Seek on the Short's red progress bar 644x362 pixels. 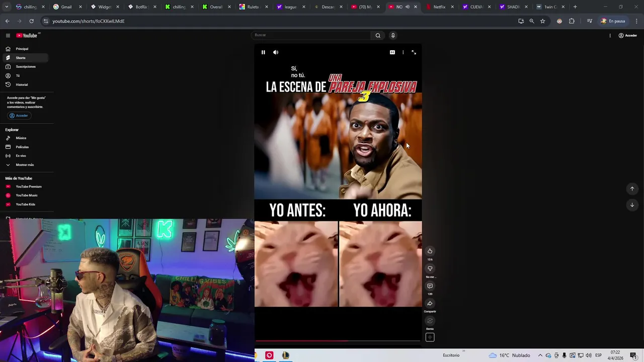[x=338, y=341]
